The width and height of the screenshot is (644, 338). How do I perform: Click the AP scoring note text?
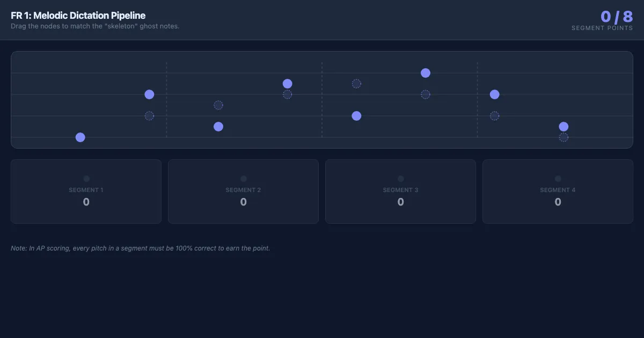click(x=140, y=248)
